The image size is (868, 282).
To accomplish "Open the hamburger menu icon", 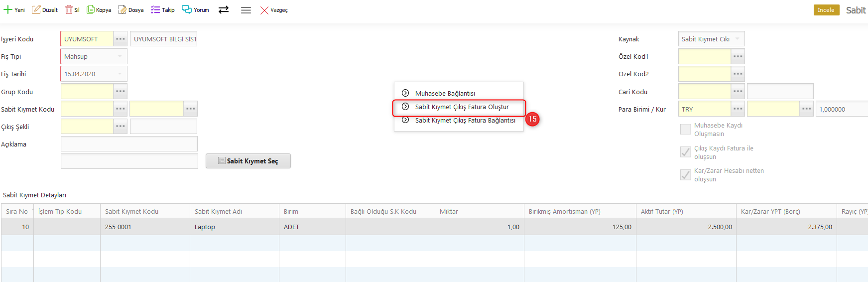I will [x=246, y=10].
